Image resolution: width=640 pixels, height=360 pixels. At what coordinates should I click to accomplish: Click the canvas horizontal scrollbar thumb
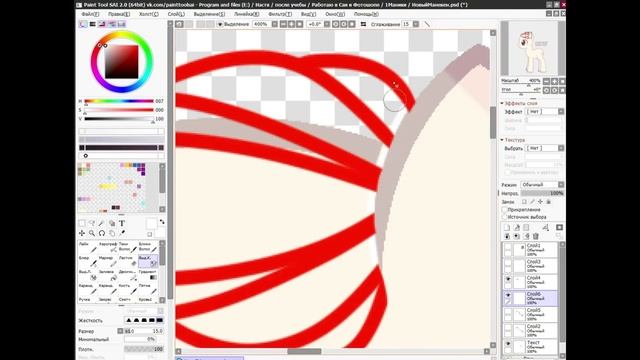[304, 351]
